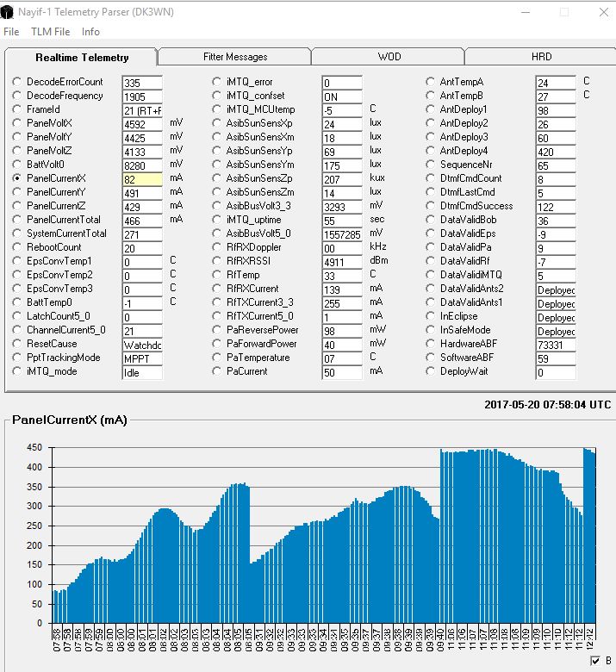The height and width of the screenshot is (672, 616).
Task: Select the RebootCount radio button
Action: click(x=16, y=247)
